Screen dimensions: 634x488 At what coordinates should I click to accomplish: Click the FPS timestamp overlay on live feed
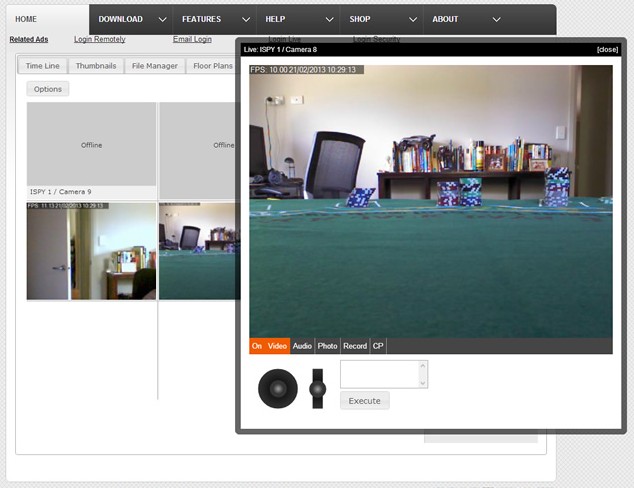click(x=306, y=70)
